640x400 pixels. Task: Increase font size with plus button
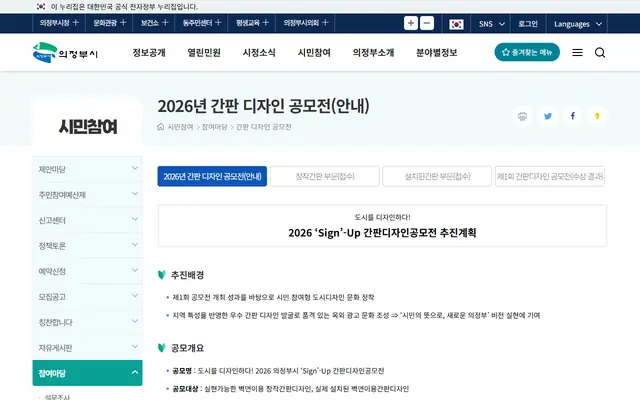click(411, 23)
